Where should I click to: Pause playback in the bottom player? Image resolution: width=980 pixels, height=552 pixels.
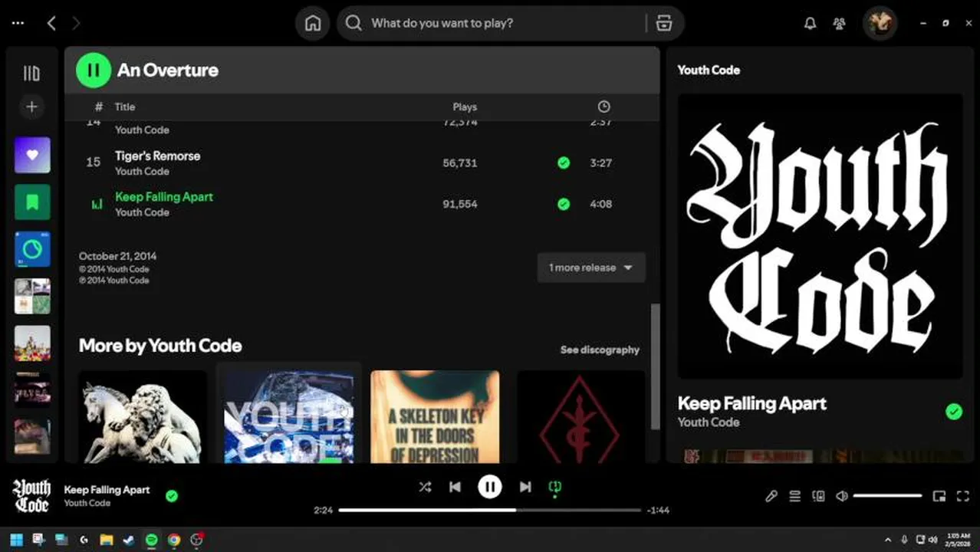490,487
